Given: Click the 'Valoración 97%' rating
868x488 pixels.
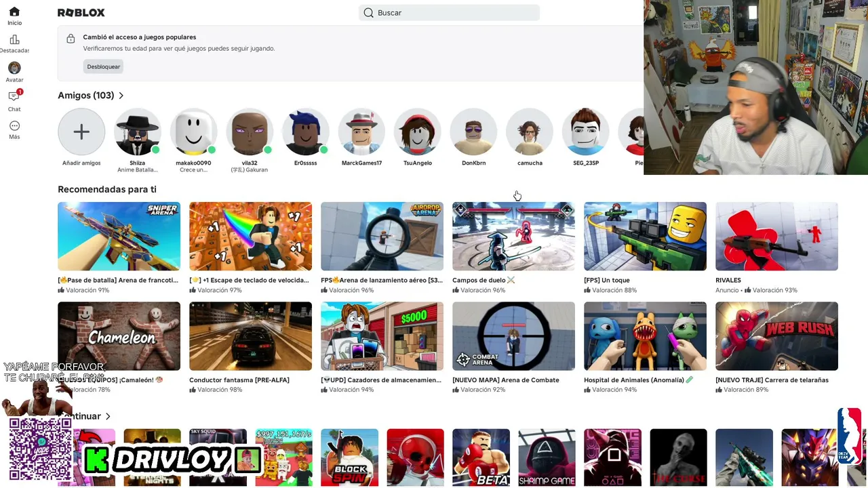Looking at the screenshot, I should (216, 290).
